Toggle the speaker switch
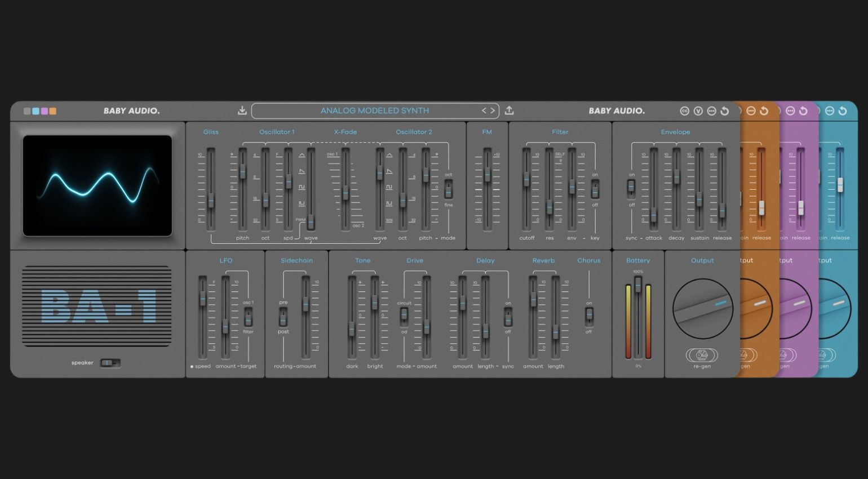868x479 pixels. click(x=110, y=363)
